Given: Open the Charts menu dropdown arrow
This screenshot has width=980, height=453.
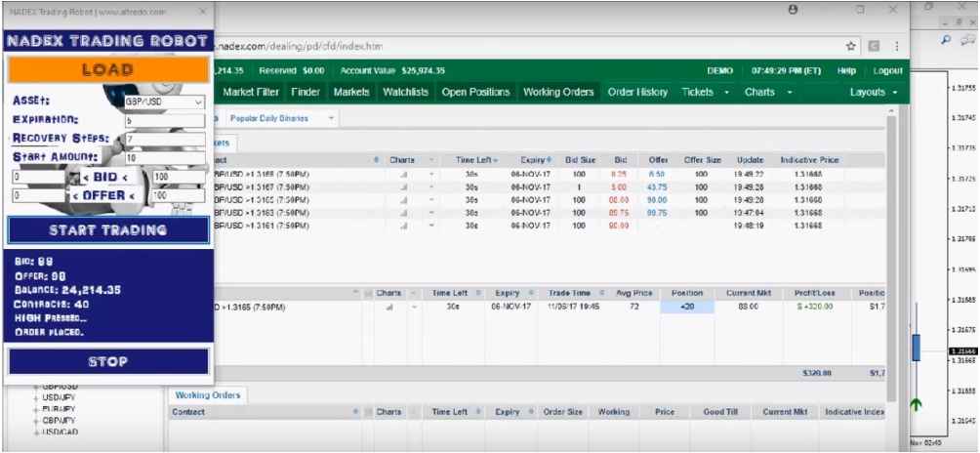Looking at the screenshot, I should coord(790,93).
